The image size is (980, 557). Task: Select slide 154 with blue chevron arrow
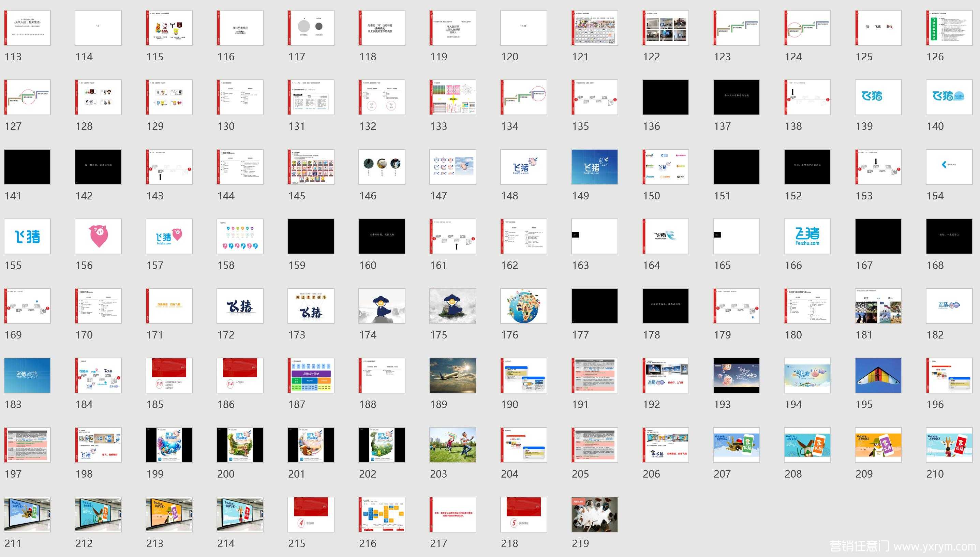coord(949,167)
